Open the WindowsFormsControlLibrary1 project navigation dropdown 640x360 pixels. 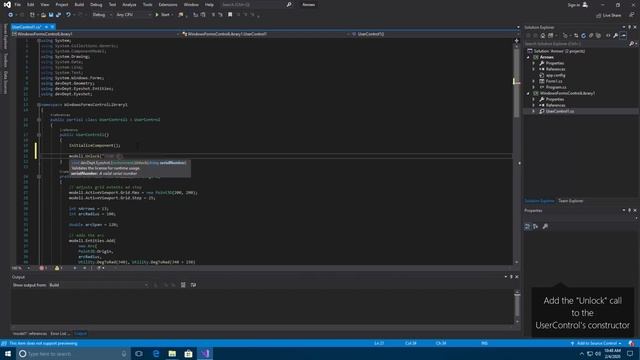click(x=96, y=34)
